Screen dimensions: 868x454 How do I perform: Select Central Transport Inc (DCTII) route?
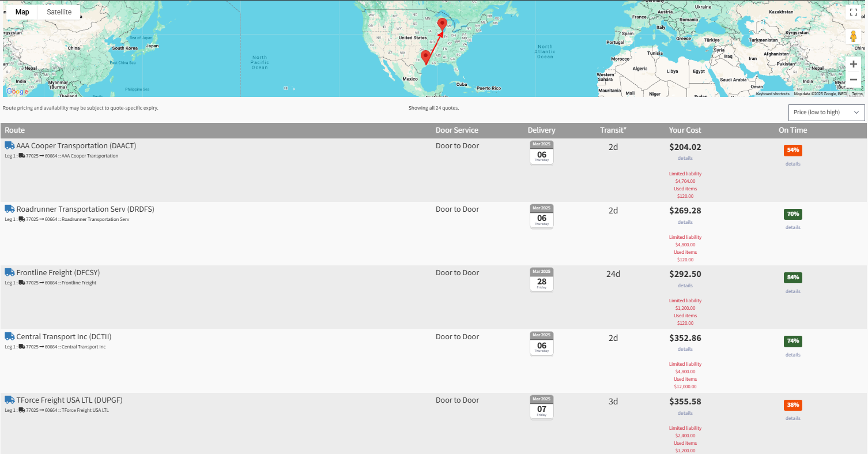point(64,337)
